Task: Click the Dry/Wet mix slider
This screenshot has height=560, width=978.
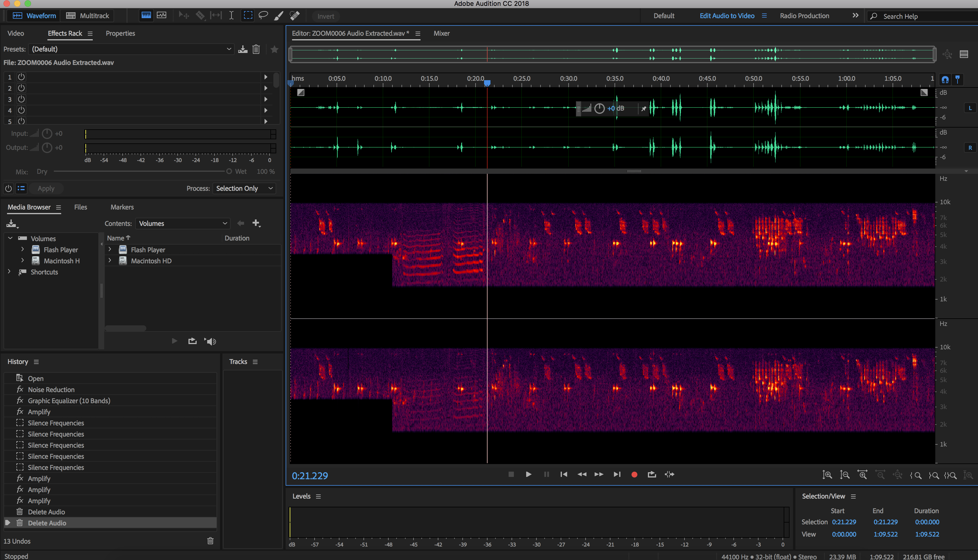Action: click(x=229, y=171)
